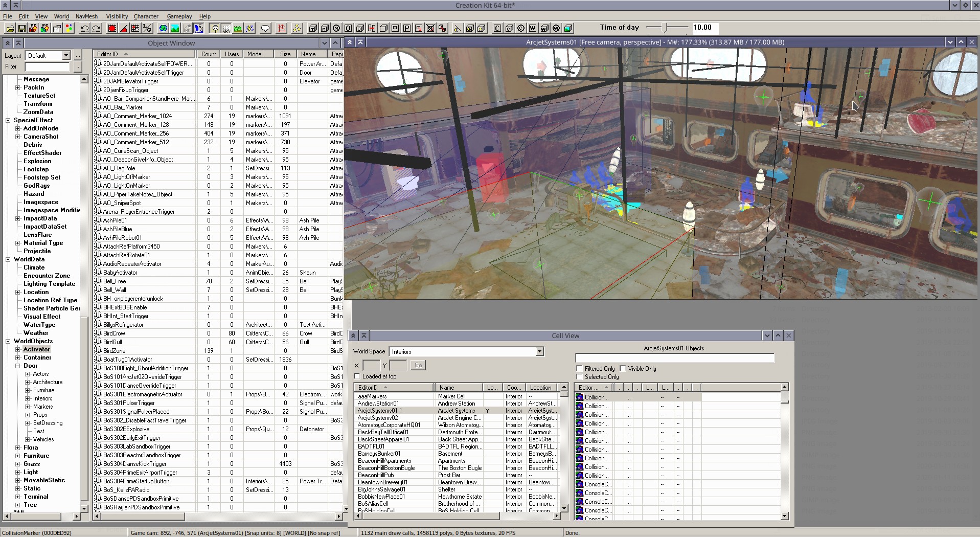
Task: Click the Undo arrow toolbar icon
Action: pos(85,28)
